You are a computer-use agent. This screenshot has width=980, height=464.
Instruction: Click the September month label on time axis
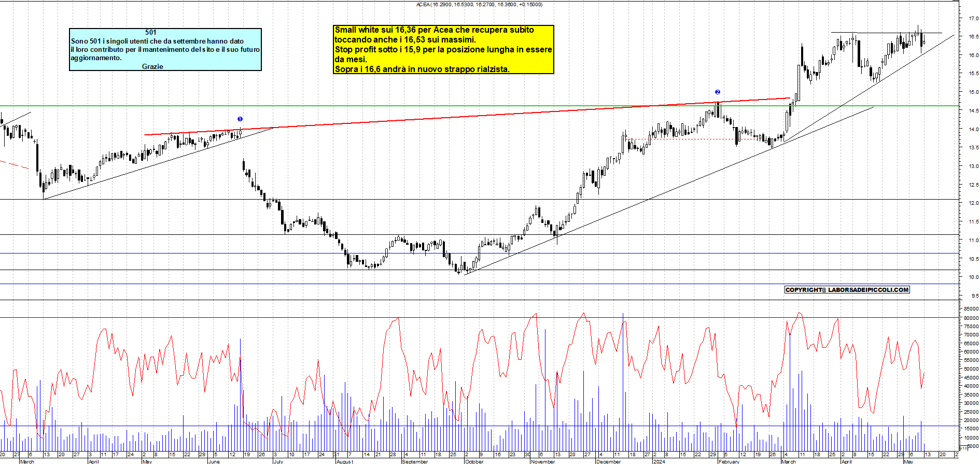point(415,461)
